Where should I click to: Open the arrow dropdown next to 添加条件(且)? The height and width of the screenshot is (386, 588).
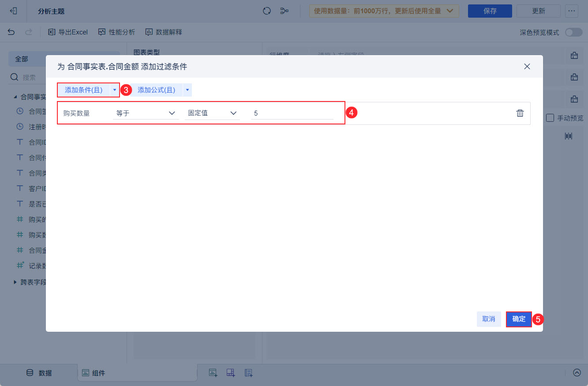click(115, 90)
